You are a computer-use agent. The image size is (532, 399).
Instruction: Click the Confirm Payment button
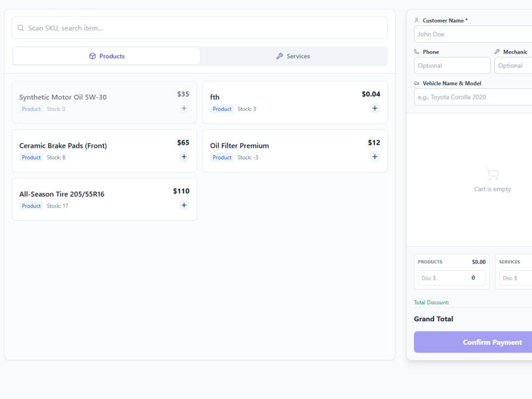(473, 342)
